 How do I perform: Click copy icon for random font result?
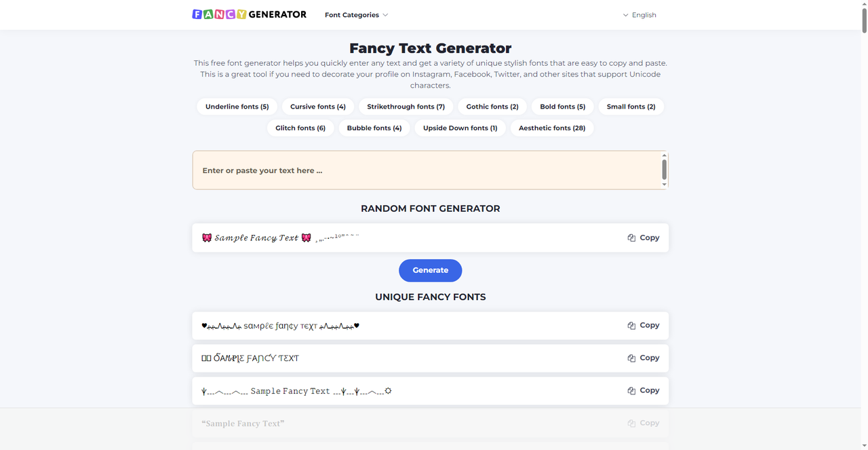pyautogui.click(x=631, y=238)
